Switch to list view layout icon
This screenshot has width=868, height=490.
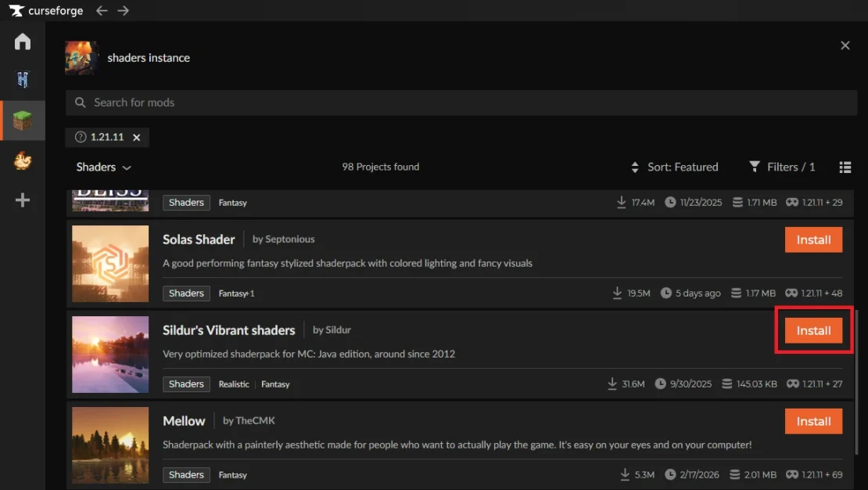pos(845,168)
